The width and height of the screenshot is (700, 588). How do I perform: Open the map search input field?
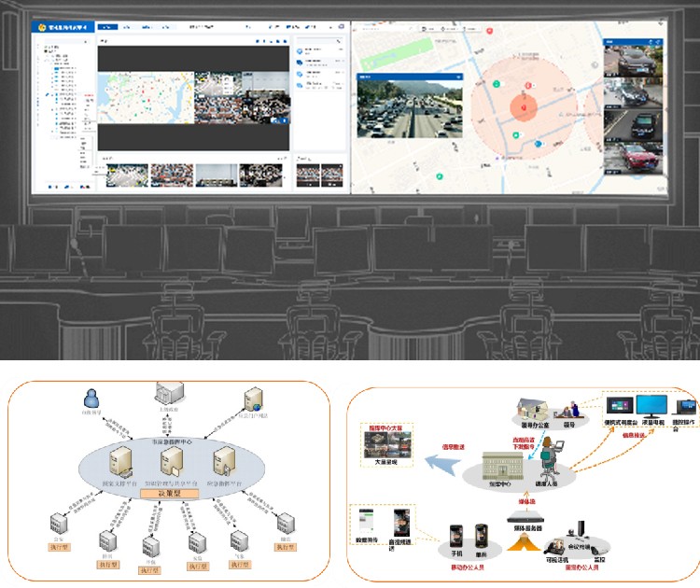(383, 29)
